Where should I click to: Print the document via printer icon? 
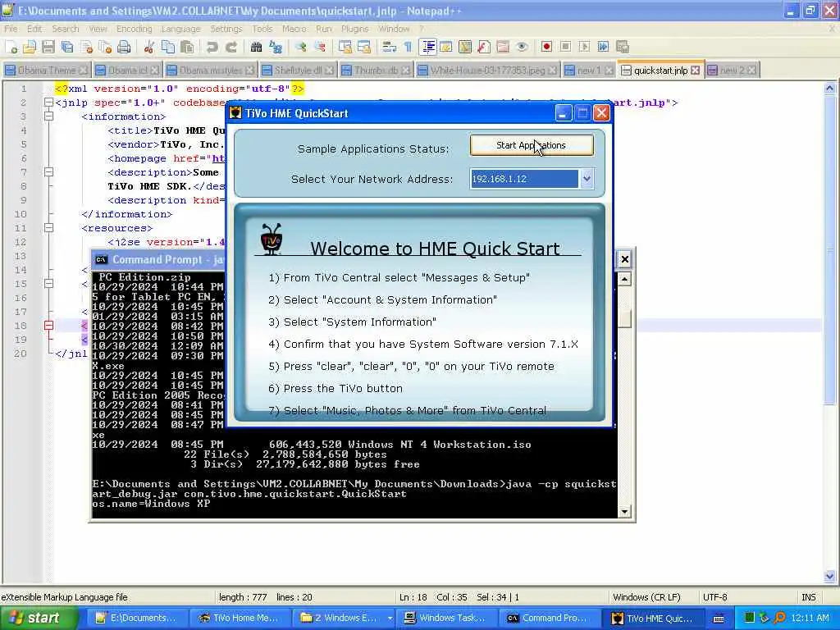click(124, 47)
